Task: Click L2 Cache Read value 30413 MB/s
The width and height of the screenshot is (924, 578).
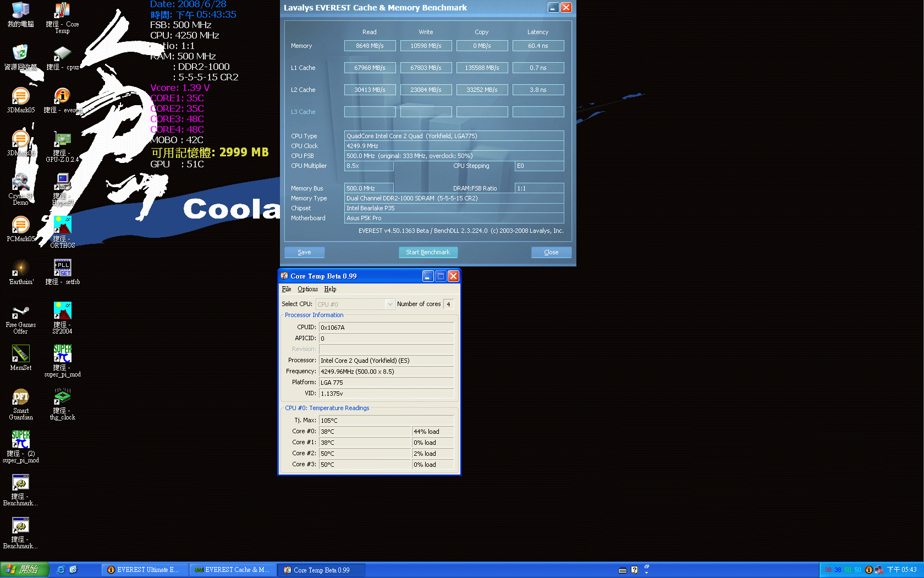Action: [x=370, y=90]
